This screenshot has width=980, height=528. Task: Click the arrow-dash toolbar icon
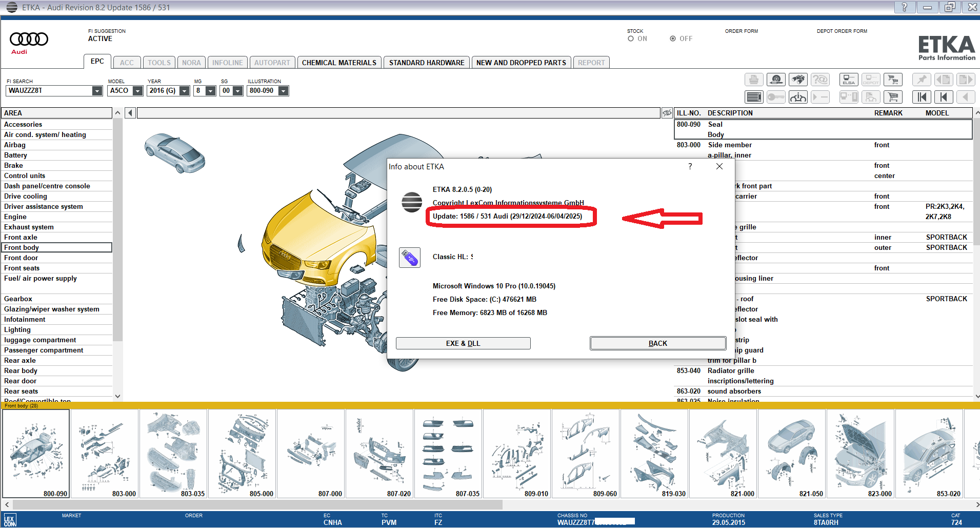[820, 97]
